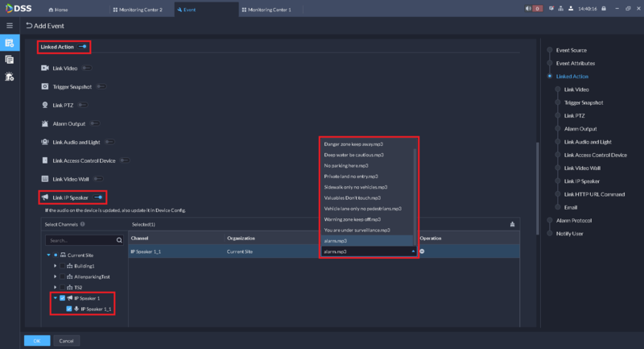Switch to the Monitoring Center 2 tab
The height and width of the screenshot is (349, 644).
pyautogui.click(x=140, y=8)
